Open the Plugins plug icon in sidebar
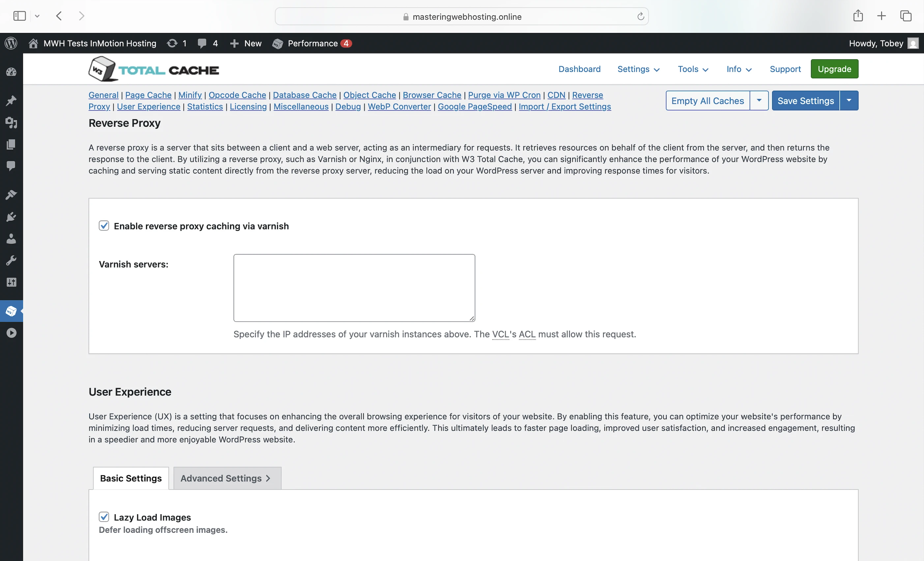Image resolution: width=924 pixels, height=561 pixels. [11, 217]
